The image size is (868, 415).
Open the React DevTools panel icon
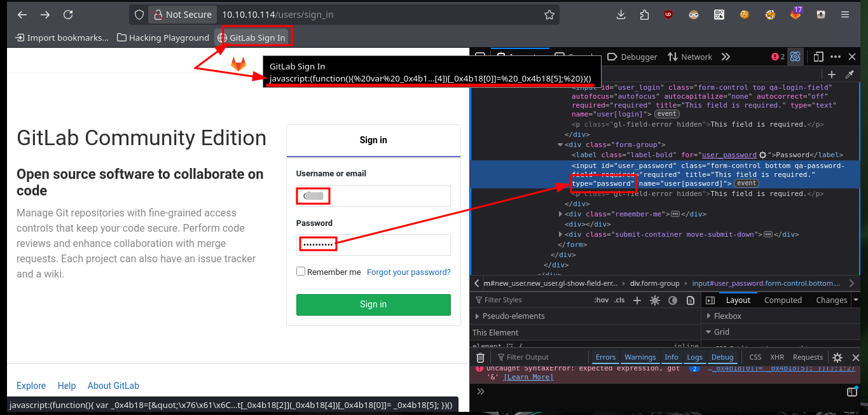click(x=795, y=57)
